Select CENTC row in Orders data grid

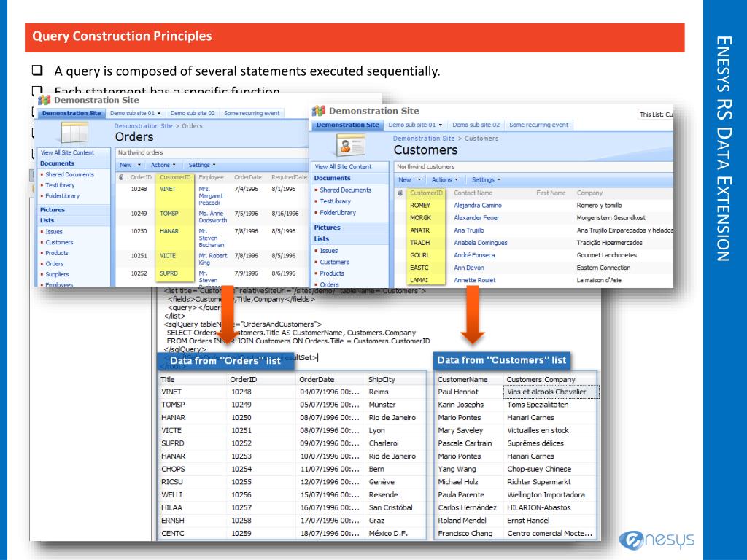click(292, 533)
